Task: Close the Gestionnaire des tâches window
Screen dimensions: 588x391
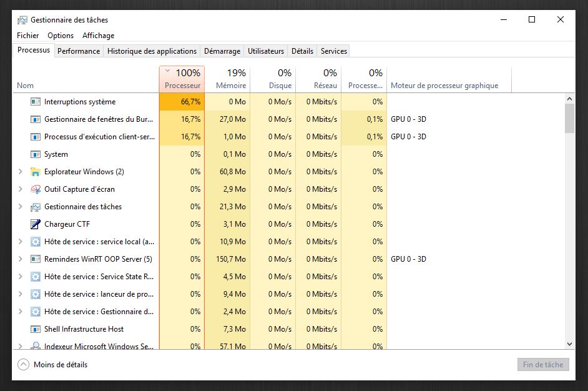Action: coord(561,19)
